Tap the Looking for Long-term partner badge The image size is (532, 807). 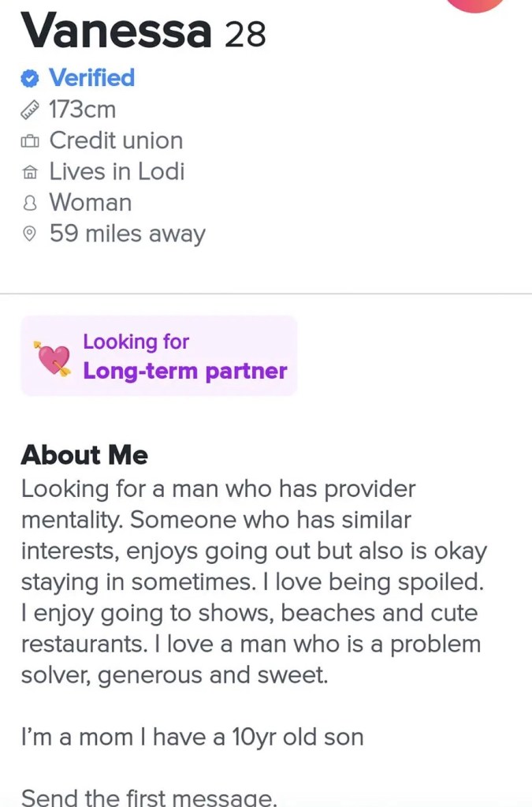click(158, 356)
